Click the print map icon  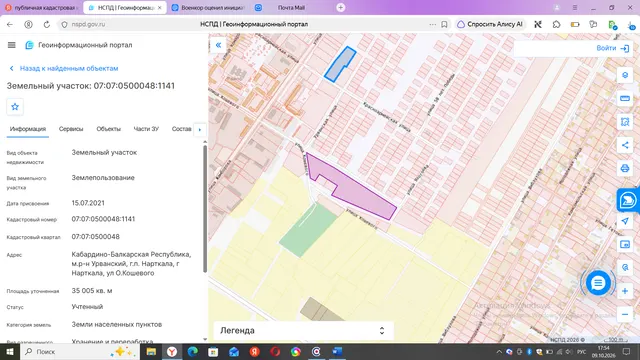625,168
